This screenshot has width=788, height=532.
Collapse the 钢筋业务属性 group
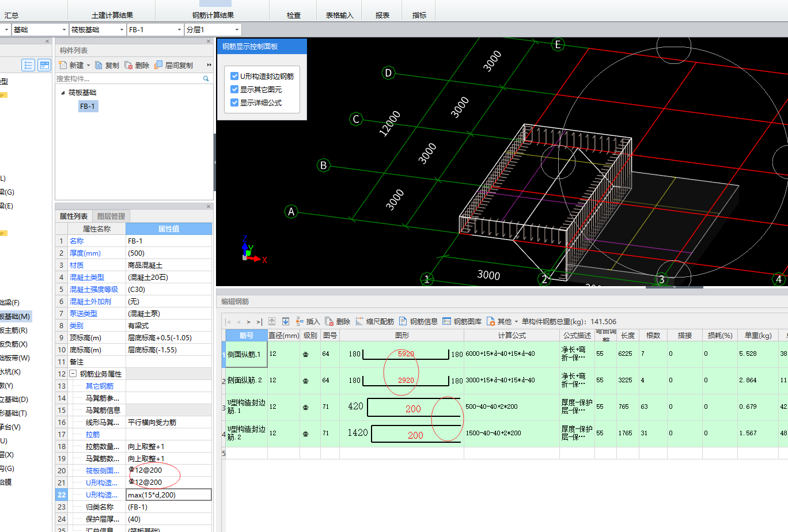click(73, 374)
